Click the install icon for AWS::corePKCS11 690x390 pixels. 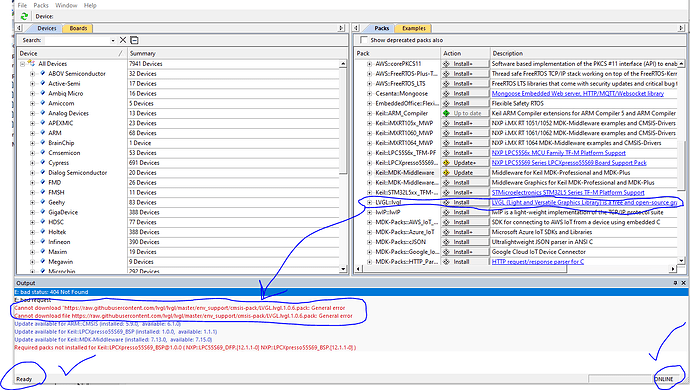(x=446, y=63)
